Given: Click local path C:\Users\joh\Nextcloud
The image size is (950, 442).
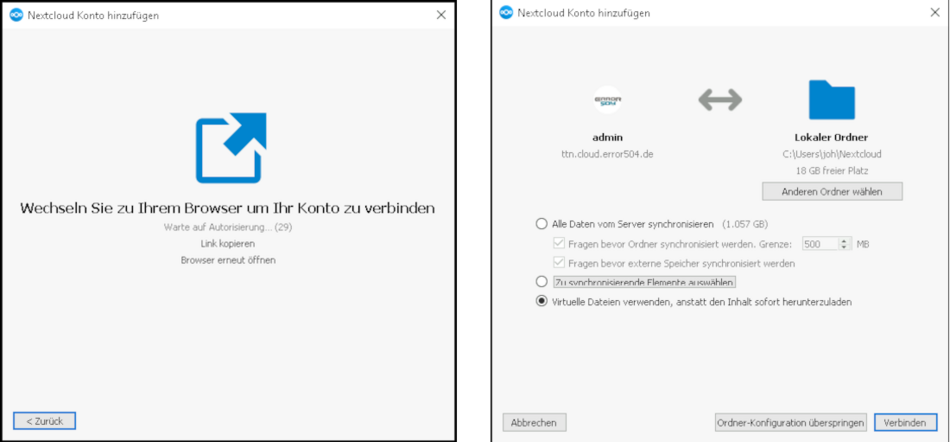Looking at the screenshot, I should (832, 154).
